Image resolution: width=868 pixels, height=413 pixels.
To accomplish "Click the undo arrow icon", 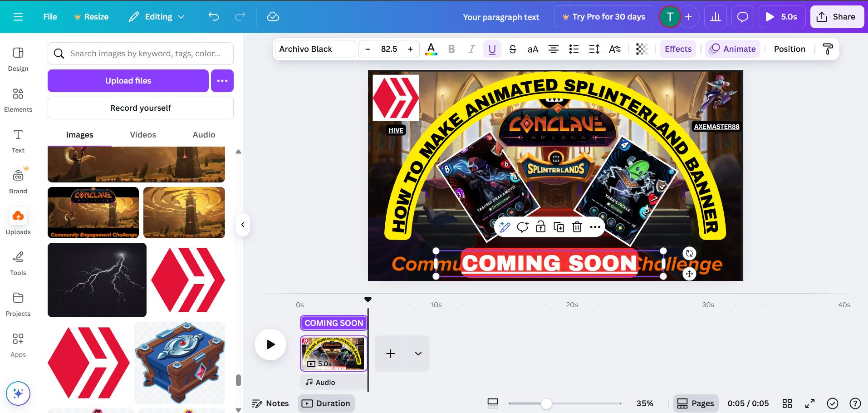I will click(x=214, y=17).
